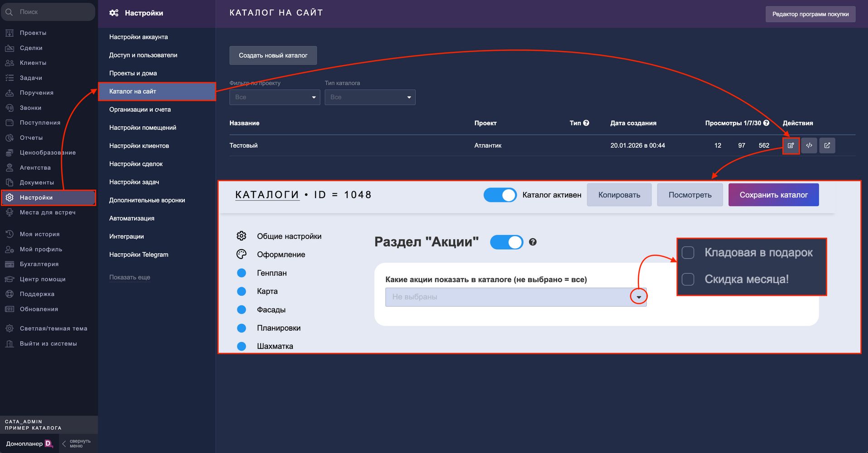Image resolution: width=868 pixels, height=453 pixels.
Task: Click the Копировать button
Action: point(619,195)
